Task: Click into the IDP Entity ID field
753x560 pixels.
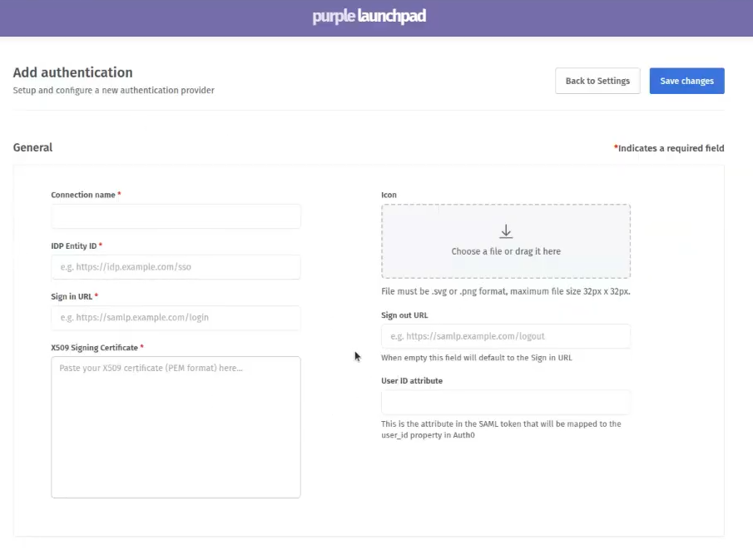Action: [176, 267]
